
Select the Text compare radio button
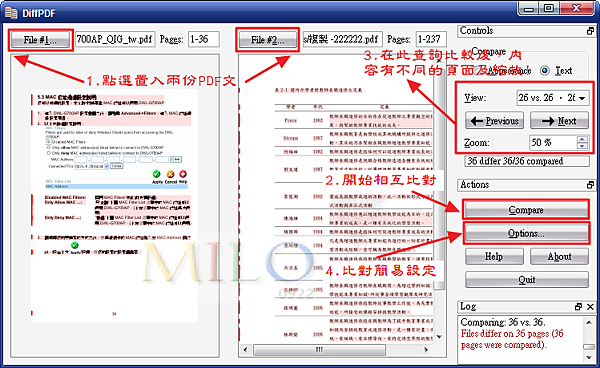545,71
